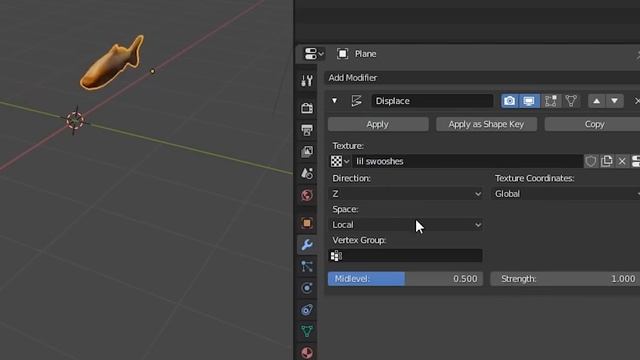Viewport: 640px width, 360px height.
Task: Adjust the Strength value field
Action: click(565, 279)
